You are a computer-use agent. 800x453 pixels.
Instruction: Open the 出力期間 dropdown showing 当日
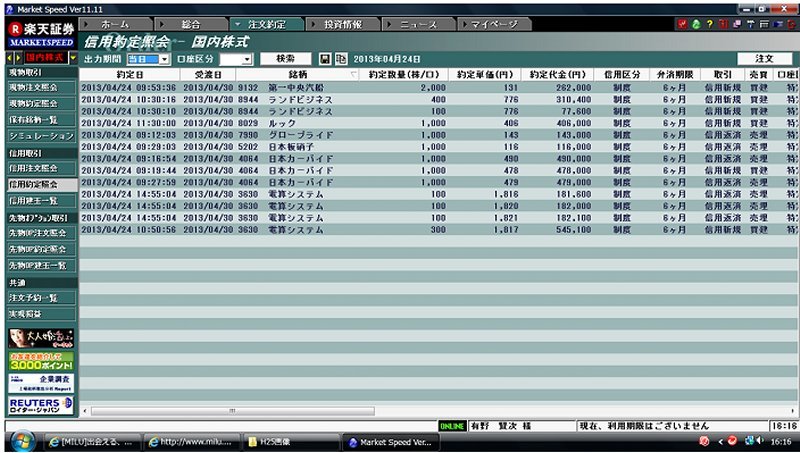pos(142,59)
